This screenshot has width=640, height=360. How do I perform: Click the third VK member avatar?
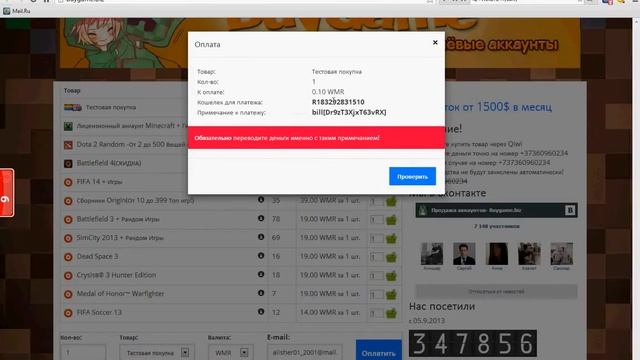497,254
